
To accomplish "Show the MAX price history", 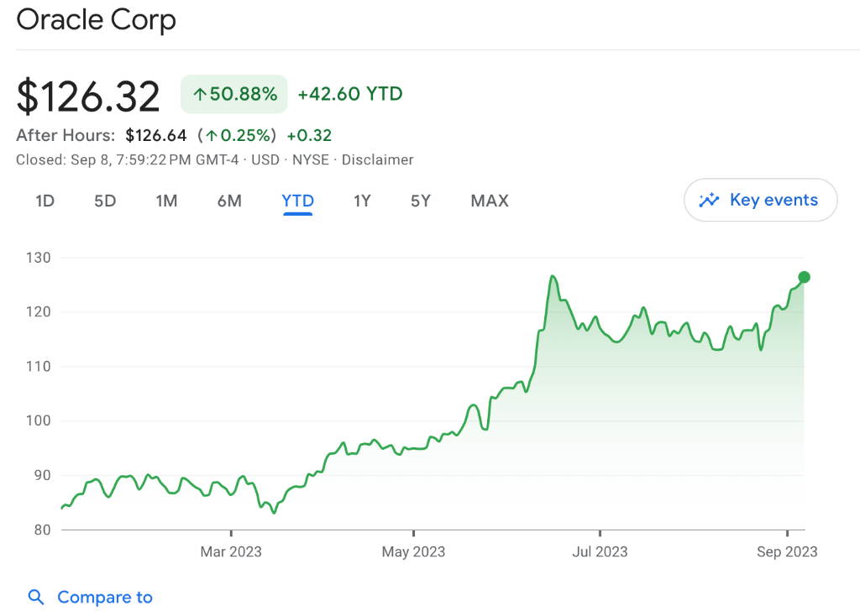I will [x=490, y=201].
